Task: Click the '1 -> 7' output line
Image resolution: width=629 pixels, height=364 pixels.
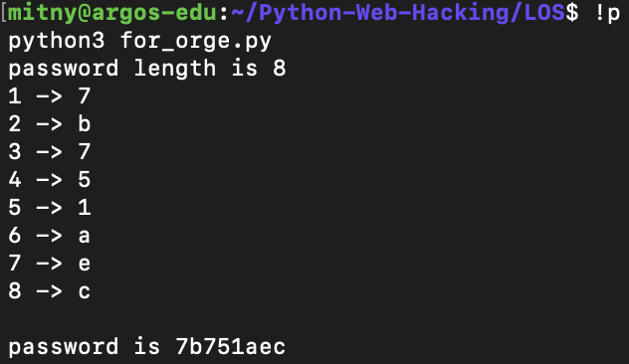Action: 50,95
